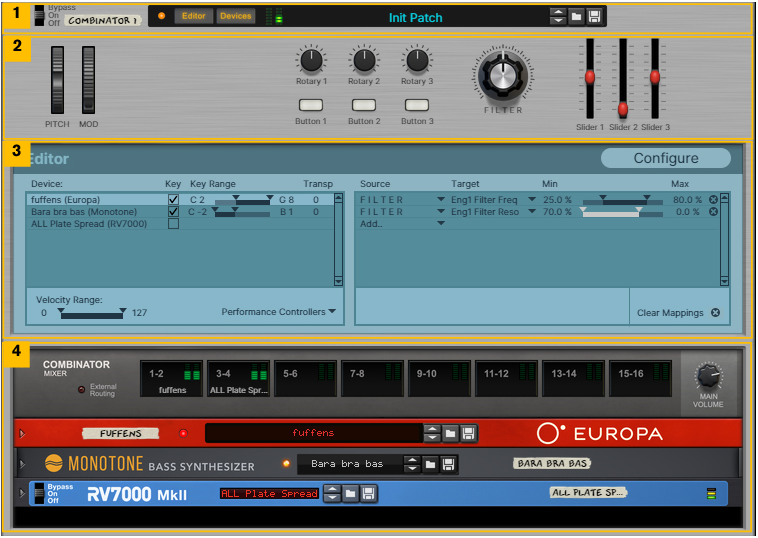Save the Europa patch with floppy icon
This screenshot has width=758, height=538.
(x=469, y=433)
